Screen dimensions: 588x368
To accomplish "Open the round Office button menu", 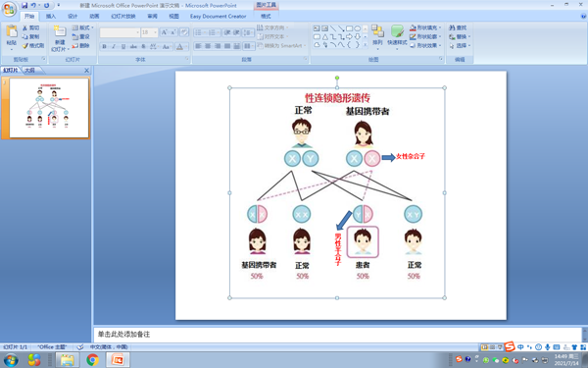I will click(x=9, y=9).
